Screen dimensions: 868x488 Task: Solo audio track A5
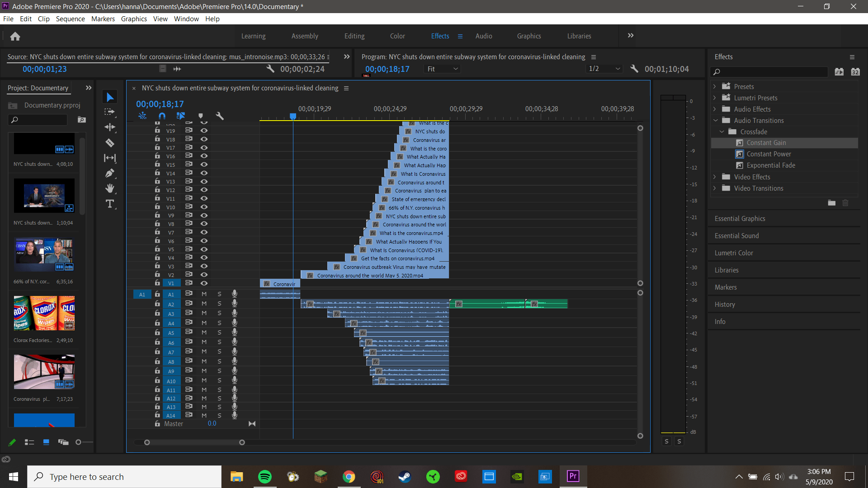point(219,332)
